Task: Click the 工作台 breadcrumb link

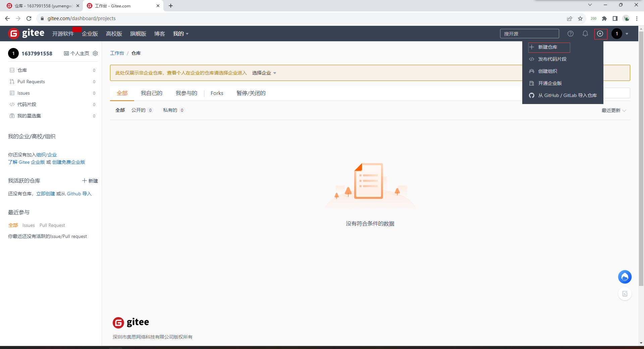Action: [117, 53]
